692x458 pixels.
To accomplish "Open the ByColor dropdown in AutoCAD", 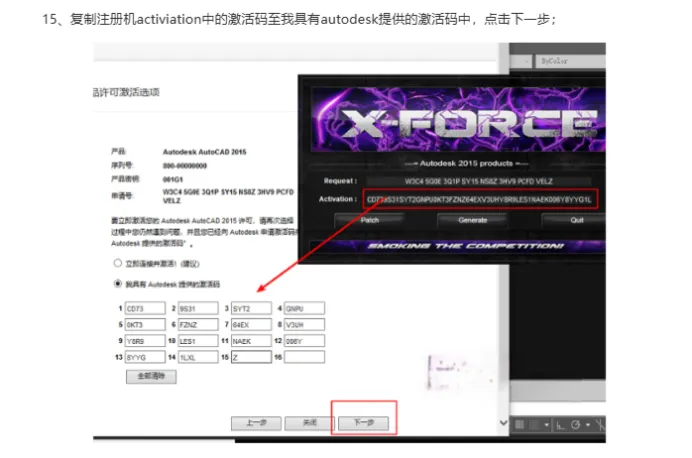I will coord(570,61).
